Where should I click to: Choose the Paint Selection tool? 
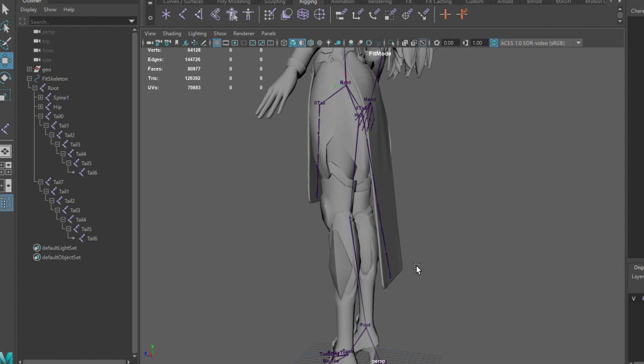(5, 43)
